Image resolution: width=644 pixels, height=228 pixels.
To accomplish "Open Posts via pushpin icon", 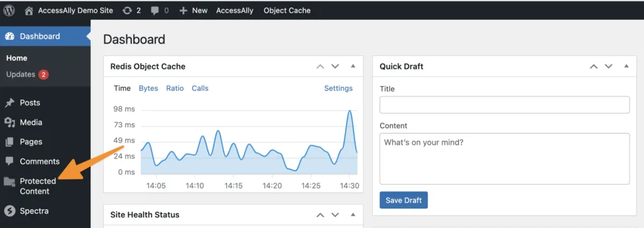I will [9, 103].
